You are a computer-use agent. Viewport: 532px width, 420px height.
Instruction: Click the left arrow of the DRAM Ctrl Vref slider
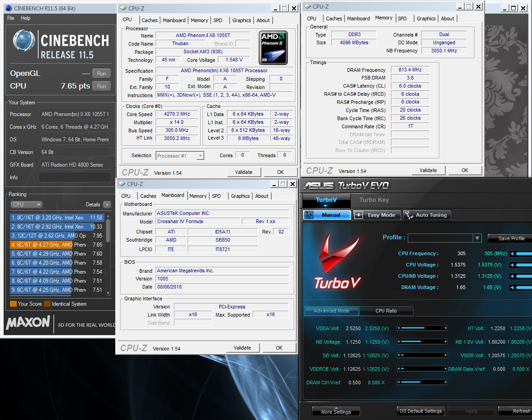(399, 383)
